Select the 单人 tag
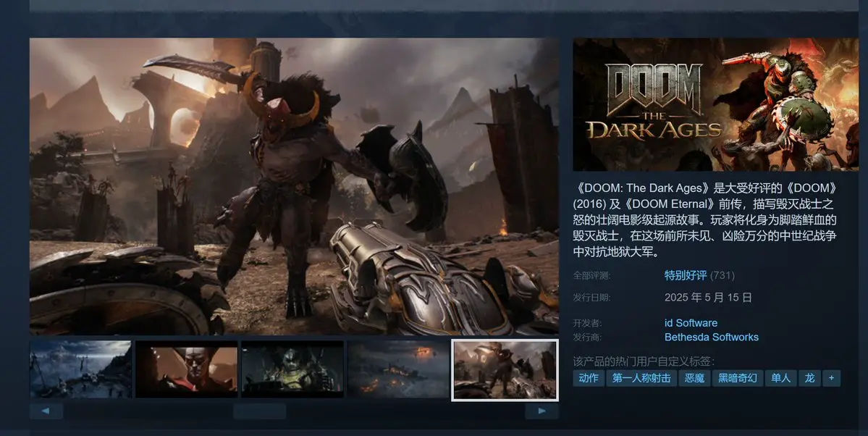Image resolution: width=868 pixels, height=436 pixels. coord(781,378)
